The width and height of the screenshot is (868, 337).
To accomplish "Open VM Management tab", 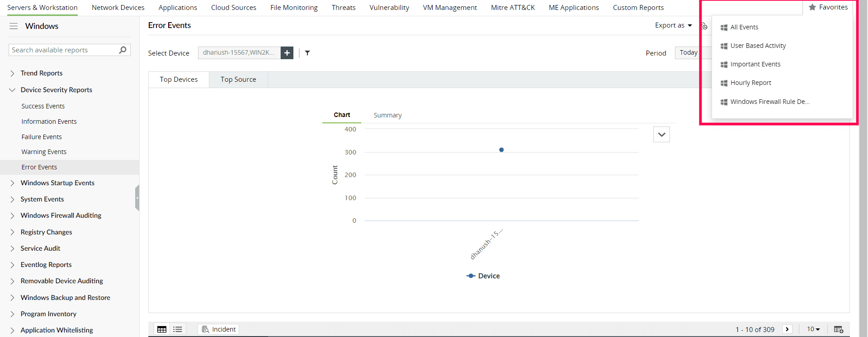I will [x=450, y=8].
